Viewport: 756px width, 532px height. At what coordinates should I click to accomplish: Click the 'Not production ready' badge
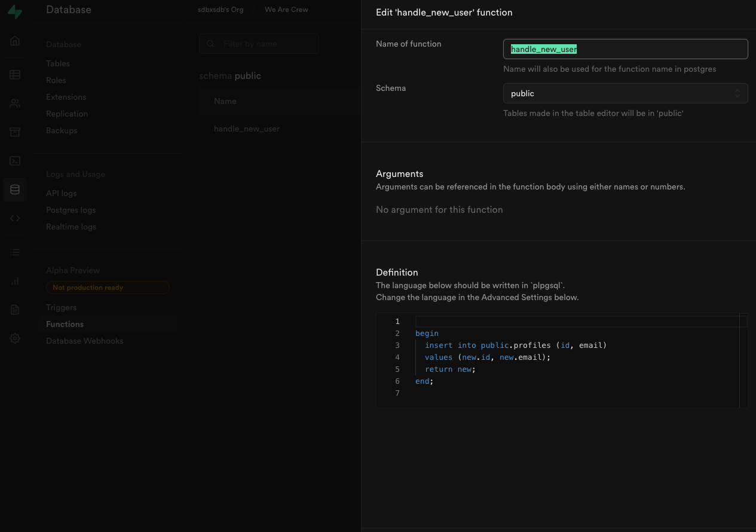pos(108,288)
